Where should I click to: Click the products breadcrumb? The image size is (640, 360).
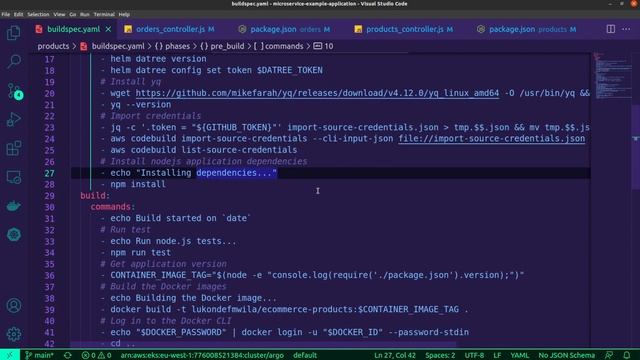click(53, 46)
